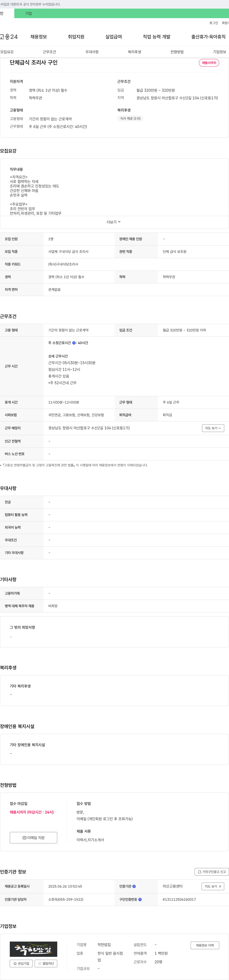This screenshot has width=229, height=980.
Task: Click the 로그인 link
Action: click(x=213, y=23)
